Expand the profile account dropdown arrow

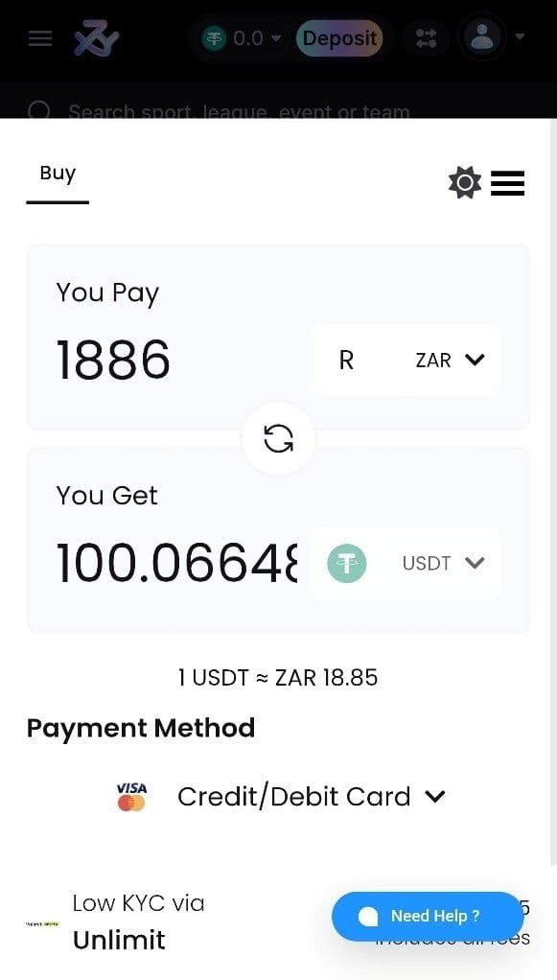522,38
